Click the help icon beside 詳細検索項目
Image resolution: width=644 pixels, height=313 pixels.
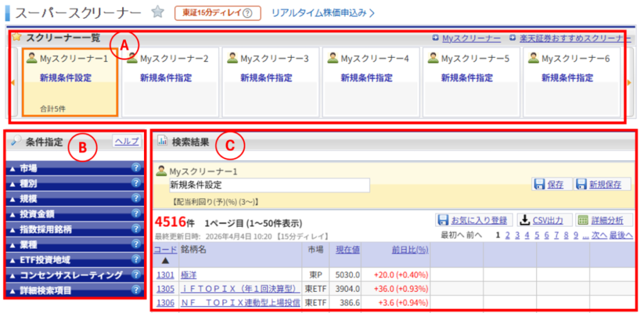click(135, 290)
